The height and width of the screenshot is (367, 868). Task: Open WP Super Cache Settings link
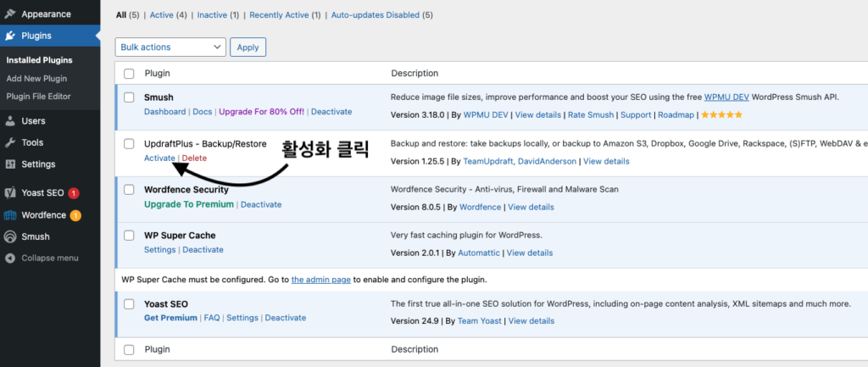(x=160, y=250)
